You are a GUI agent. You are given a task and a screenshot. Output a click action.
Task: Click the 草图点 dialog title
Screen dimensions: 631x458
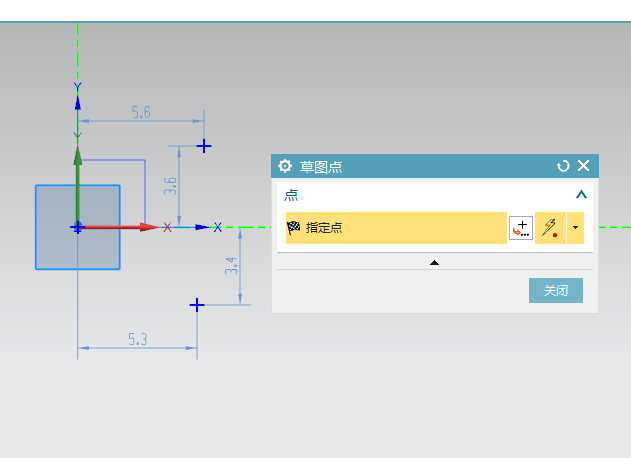[321, 167]
